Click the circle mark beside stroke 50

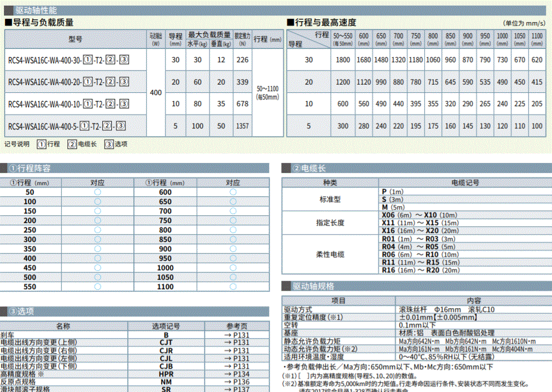[x=97, y=192]
